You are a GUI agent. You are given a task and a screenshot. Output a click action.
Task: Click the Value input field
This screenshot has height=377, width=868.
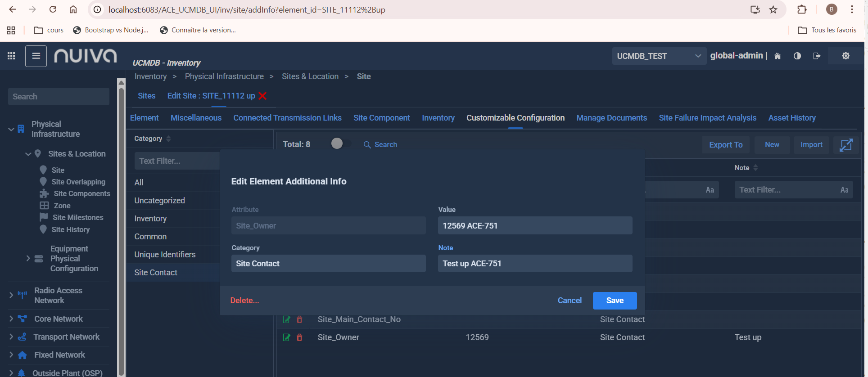click(x=535, y=226)
